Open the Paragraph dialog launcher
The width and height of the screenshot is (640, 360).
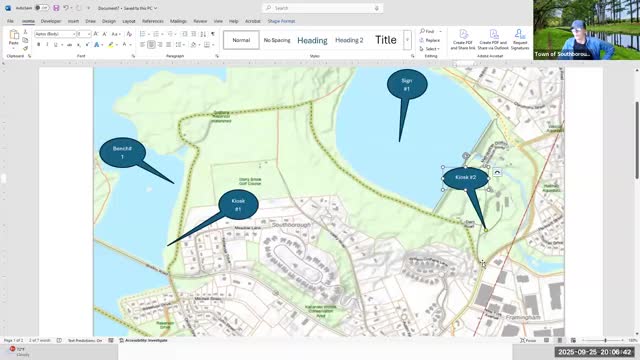(217, 56)
